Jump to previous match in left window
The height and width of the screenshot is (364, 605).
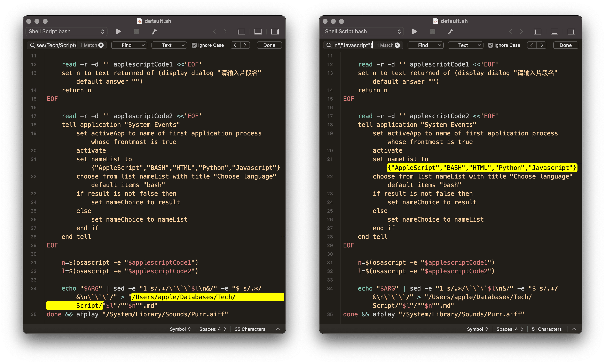click(x=235, y=45)
